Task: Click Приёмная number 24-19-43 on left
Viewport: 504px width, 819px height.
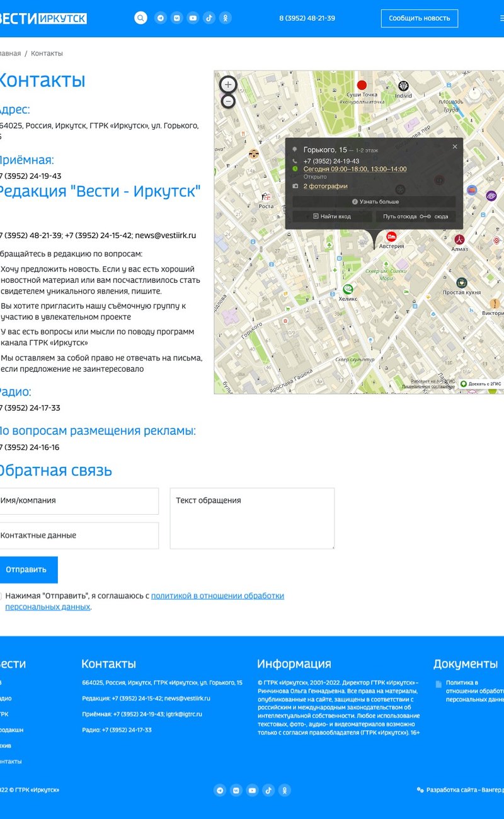Action: 30,176
